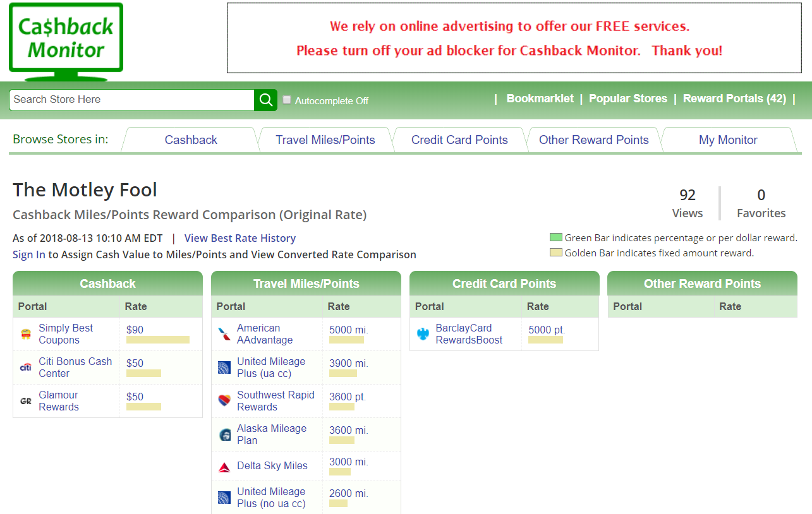This screenshot has height=514, width=812.
Task: Open Alaska Mileage Plan link
Action: (x=272, y=434)
